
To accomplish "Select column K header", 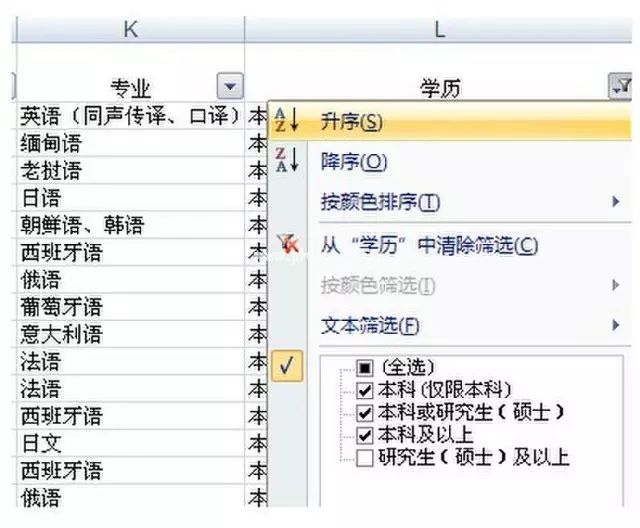I will (x=130, y=30).
